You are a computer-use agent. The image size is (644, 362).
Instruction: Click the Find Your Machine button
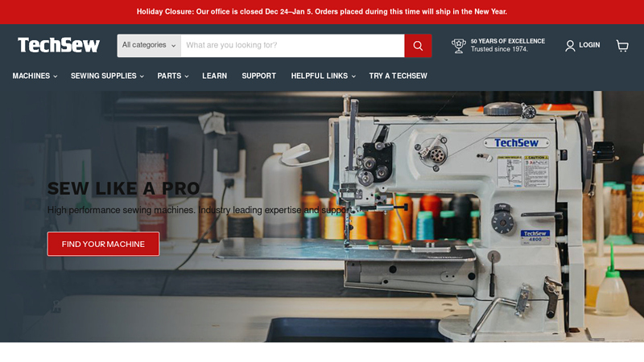(x=103, y=244)
